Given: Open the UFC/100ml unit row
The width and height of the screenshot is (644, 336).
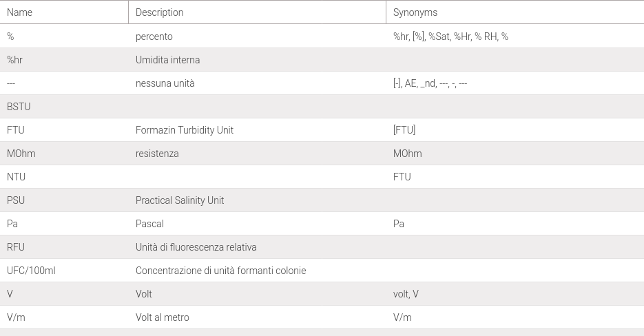Looking at the screenshot, I should pyautogui.click(x=322, y=271).
